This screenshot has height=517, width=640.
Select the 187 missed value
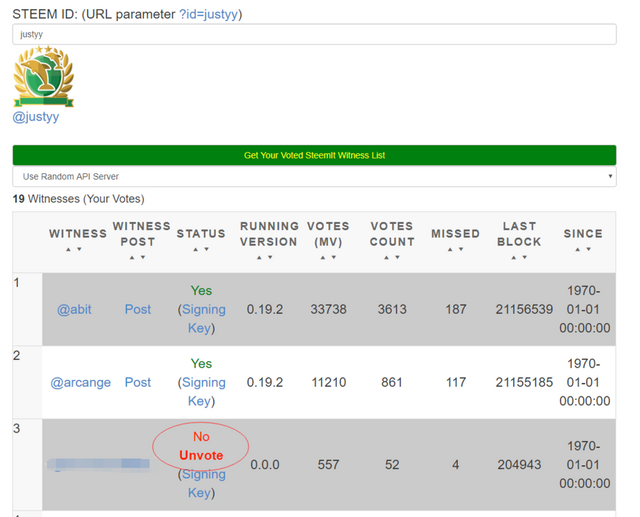[456, 309]
